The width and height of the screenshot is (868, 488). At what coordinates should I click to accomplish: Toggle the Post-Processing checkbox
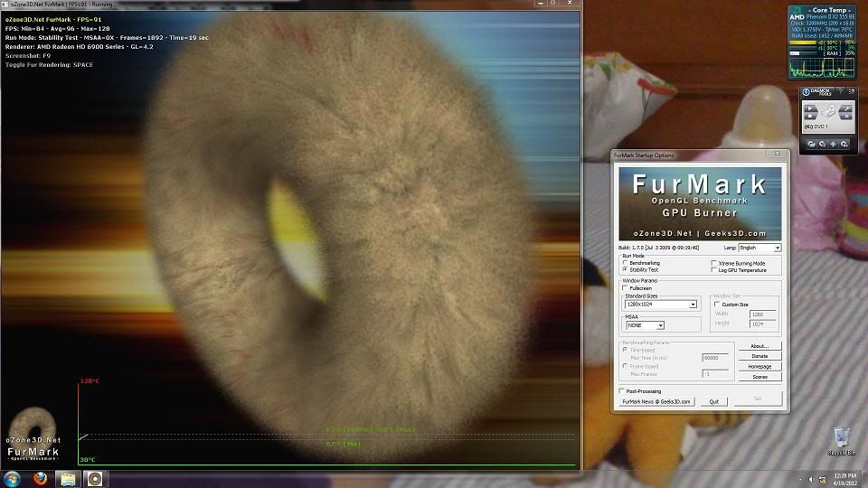coord(622,390)
